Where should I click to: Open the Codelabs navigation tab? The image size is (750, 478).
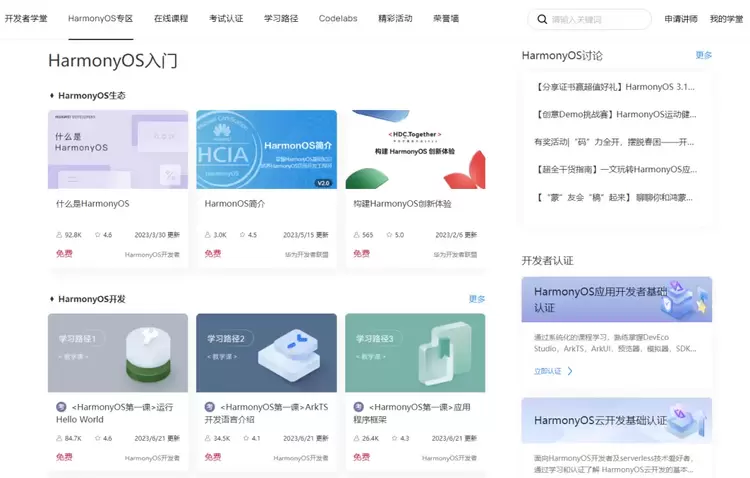point(338,19)
